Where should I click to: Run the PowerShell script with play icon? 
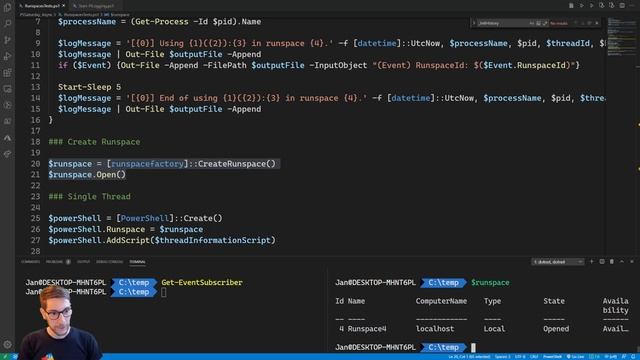[582, 5]
